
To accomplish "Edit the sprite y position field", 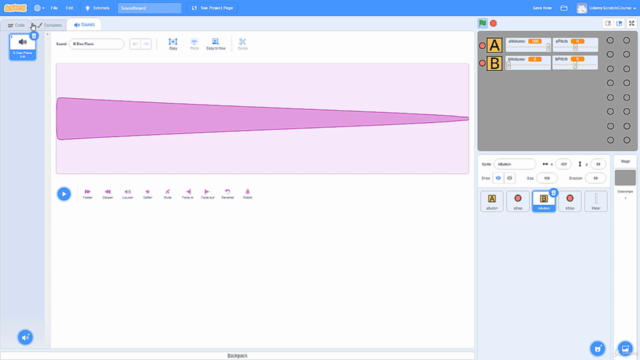I will pos(598,164).
